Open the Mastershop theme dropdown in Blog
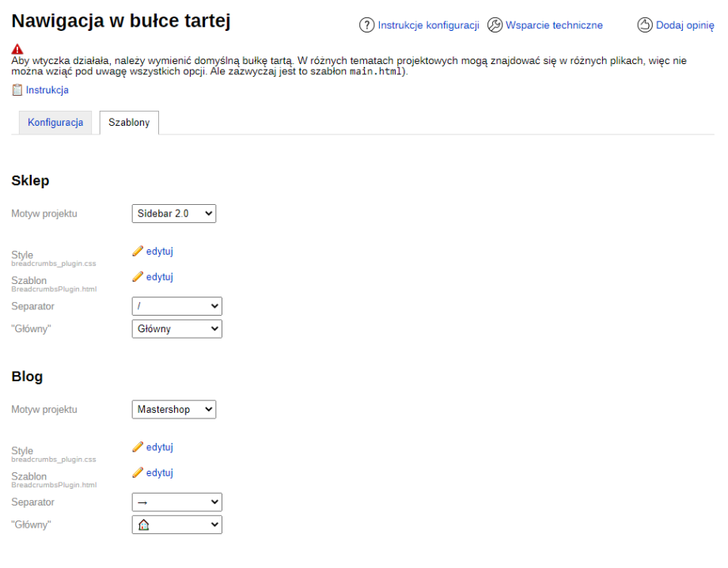The height and width of the screenshot is (568, 728). [x=173, y=409]
